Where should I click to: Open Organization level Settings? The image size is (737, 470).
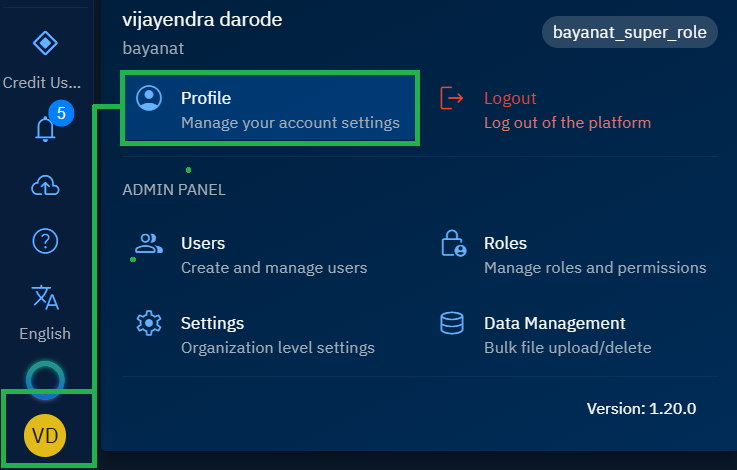[277, 335]
